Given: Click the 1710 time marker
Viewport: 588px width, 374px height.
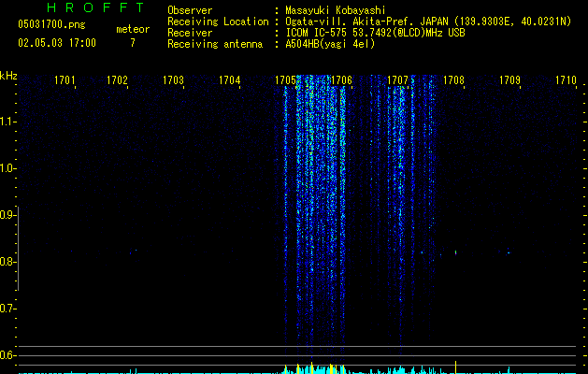Looking at the screenshot, I should coord(566,80).
